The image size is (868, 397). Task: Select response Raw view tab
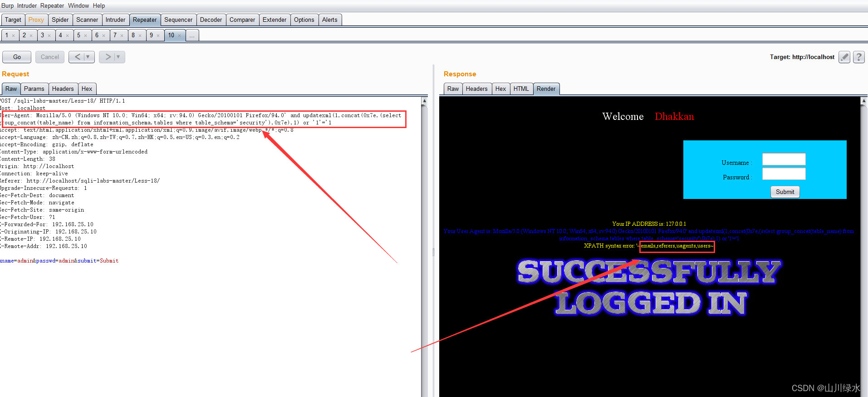(453, 89)
